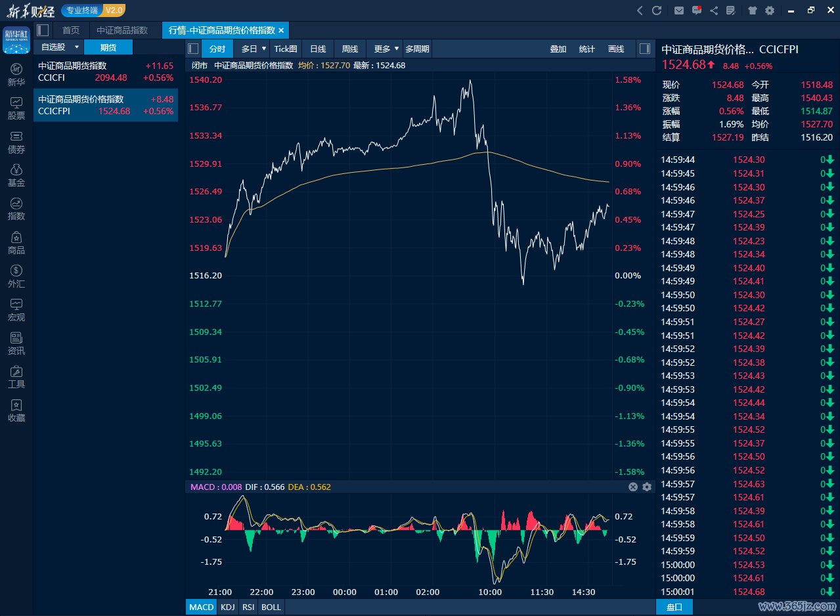This screenshot has height=616, width=840.
Task: Switch to the 首页 tab
Action: [x=71, y=30]
